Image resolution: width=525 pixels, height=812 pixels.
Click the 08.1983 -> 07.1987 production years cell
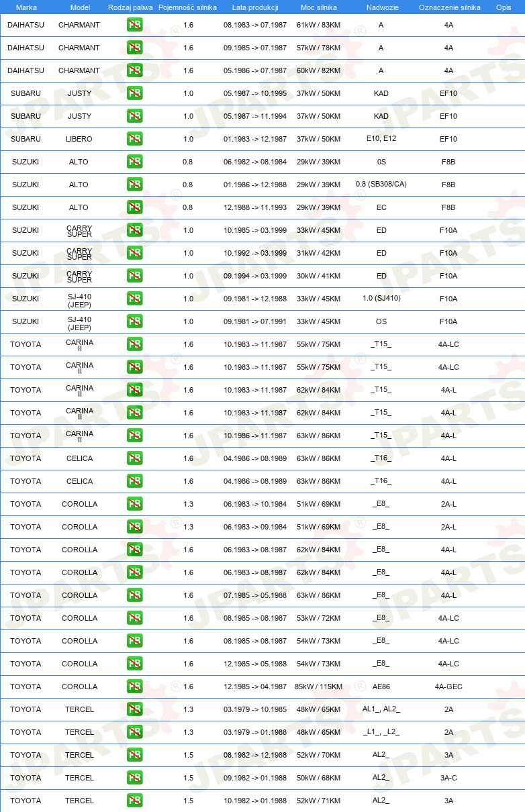[255, 25]
